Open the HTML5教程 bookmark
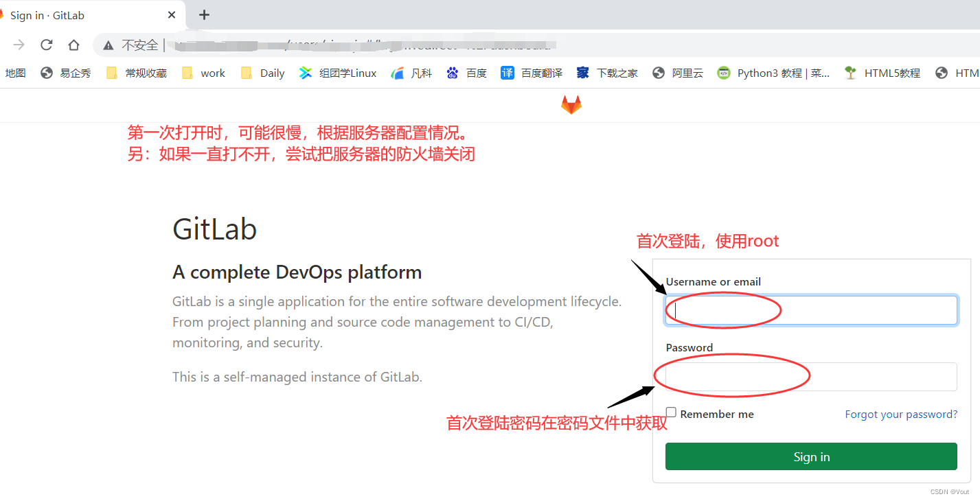Viewport: 980px width, 501px height. point(882,73)
